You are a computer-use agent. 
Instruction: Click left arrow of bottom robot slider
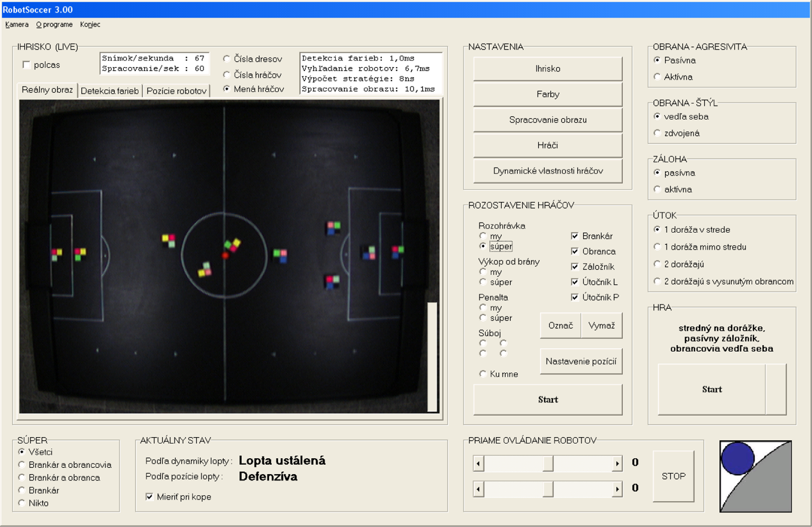tap(479, 489)
